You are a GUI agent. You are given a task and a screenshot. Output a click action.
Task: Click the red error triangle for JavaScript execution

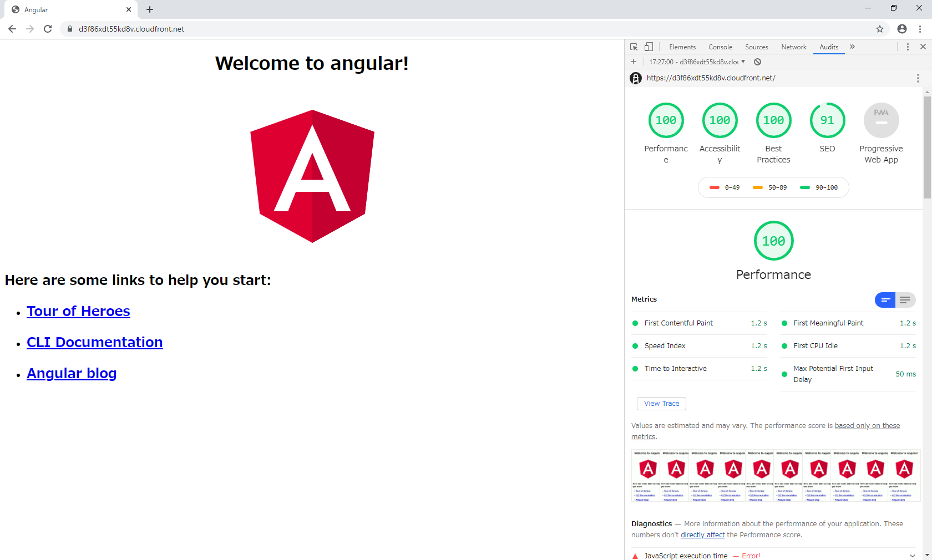[x=635, y=556]
